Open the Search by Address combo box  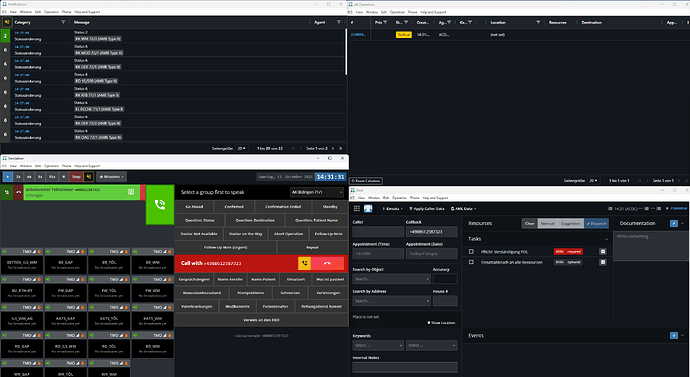point(391,301)
